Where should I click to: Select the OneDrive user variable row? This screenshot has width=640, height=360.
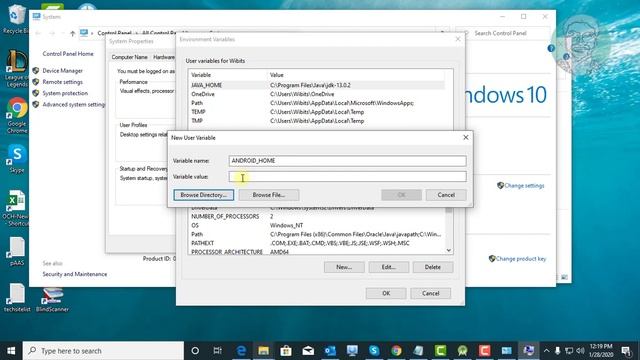(x=317, y=94)
